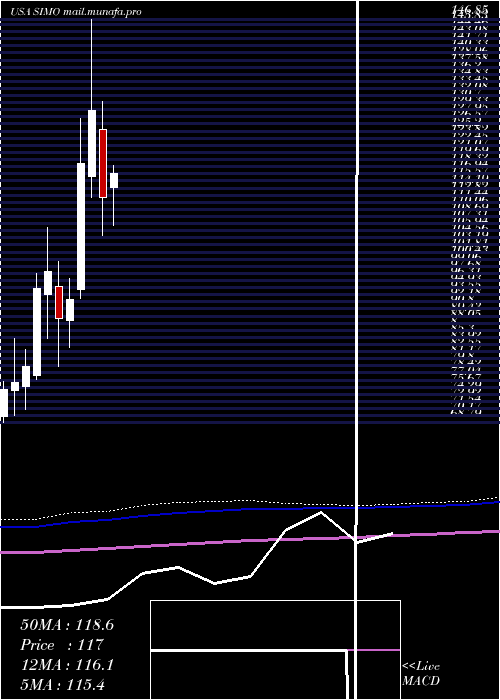
Task: Click the USA SIMO mail.munafa.pro title
Action: [76, 12]
